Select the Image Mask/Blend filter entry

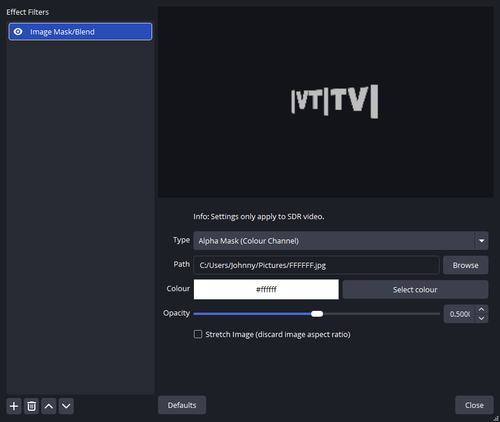click(x=80, y=32)
